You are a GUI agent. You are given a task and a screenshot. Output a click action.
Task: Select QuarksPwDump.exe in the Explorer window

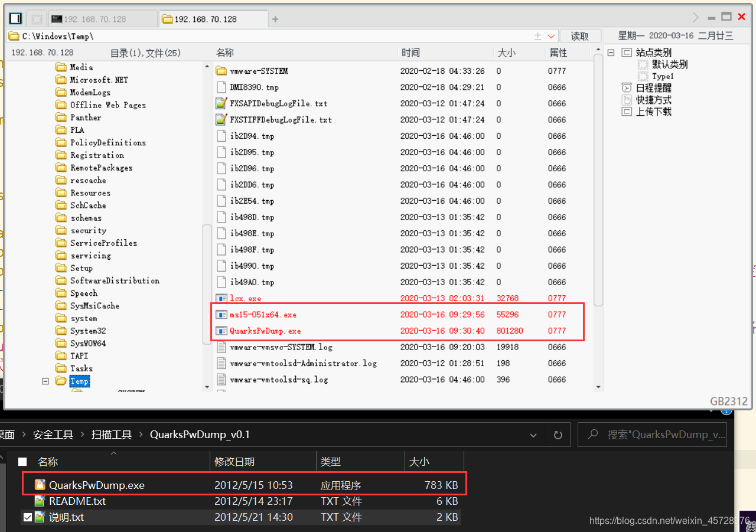(97, 485)
